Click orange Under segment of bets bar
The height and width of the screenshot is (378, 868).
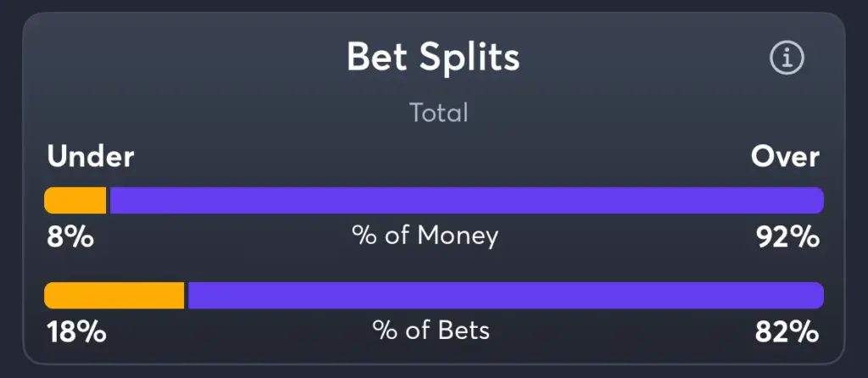point(114,296)
